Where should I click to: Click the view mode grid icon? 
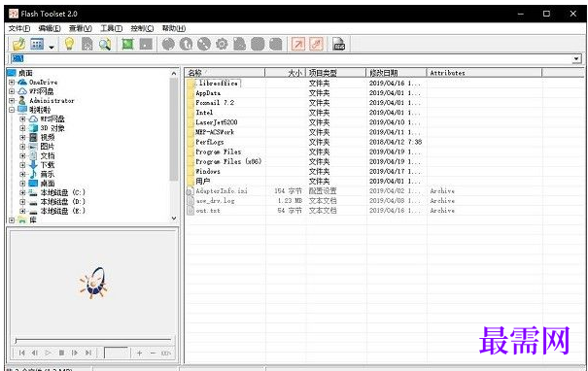[37, 45]
